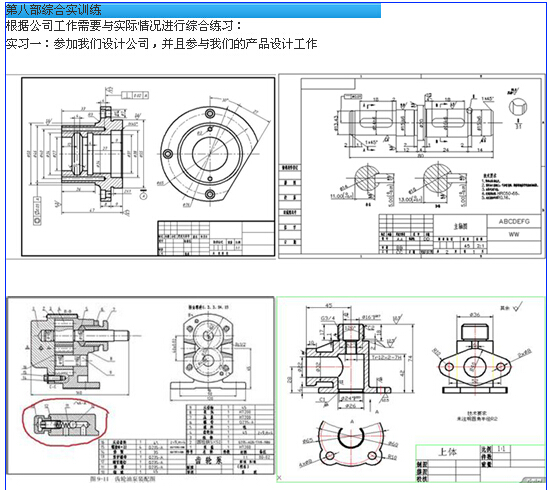Select the 实习一 description text line

click(x=161, y=44)
